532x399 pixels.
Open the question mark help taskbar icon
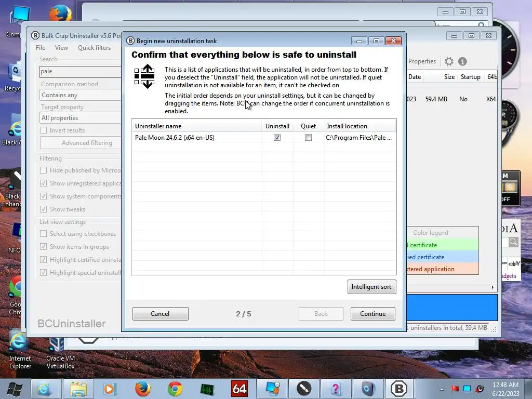(x=336, y=389)
